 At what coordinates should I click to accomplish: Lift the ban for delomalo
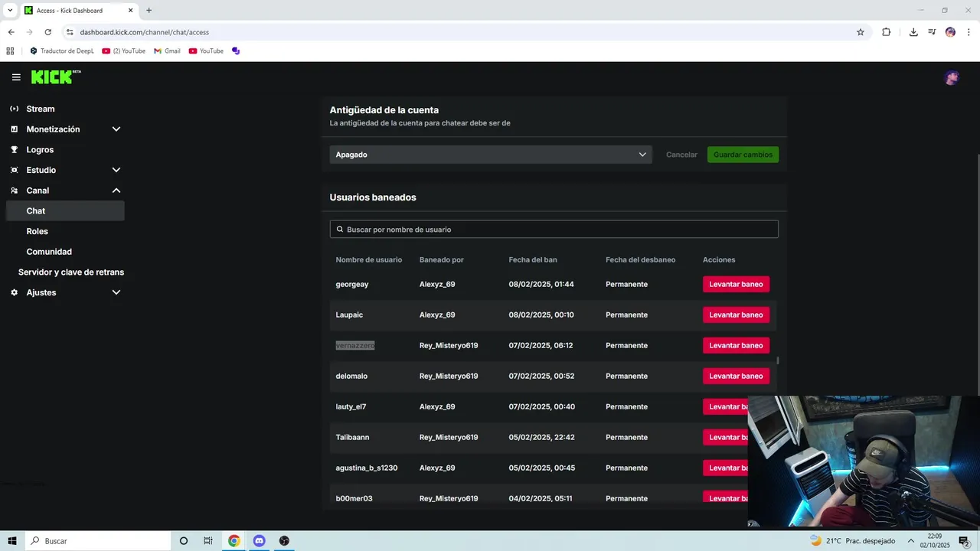736,376
